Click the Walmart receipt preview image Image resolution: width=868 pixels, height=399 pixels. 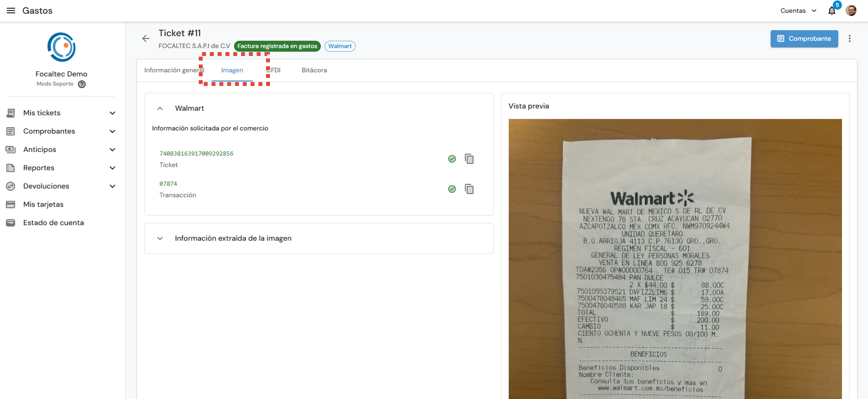click(x=675, y=259)
